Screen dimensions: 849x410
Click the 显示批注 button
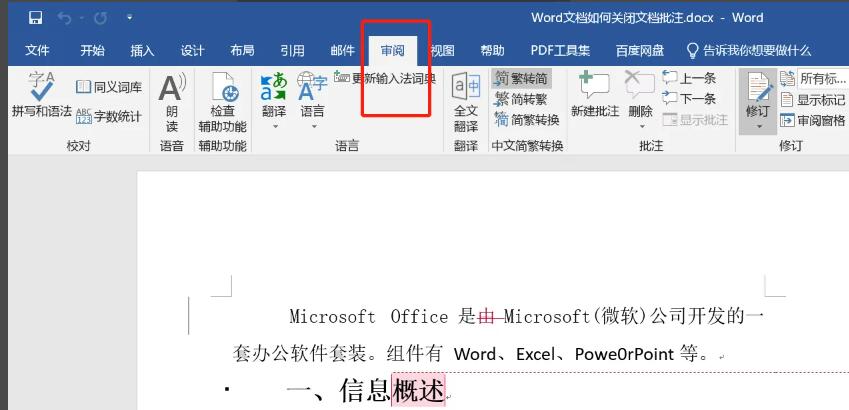[x=696, y=119]
